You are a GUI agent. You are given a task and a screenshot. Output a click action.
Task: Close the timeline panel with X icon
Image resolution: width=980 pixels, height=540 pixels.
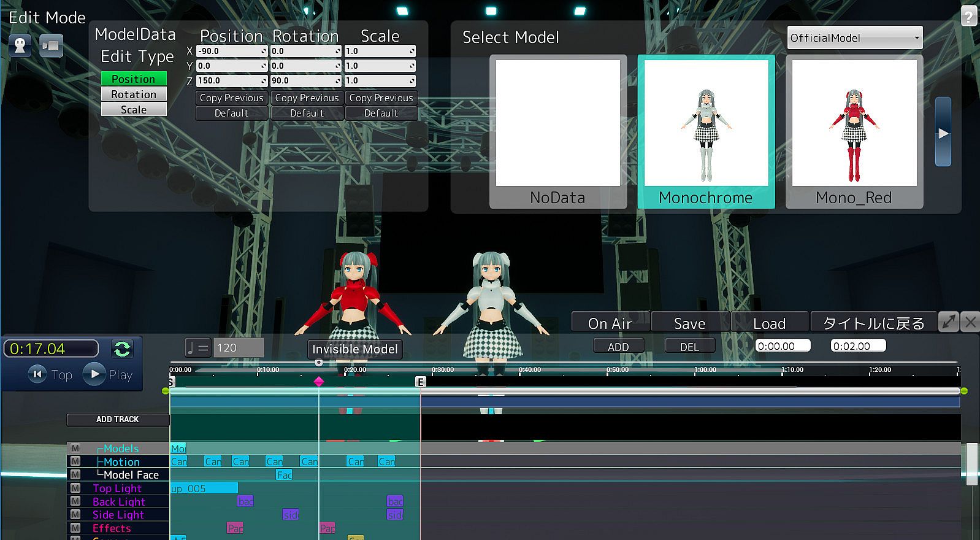tap(970, 322)
